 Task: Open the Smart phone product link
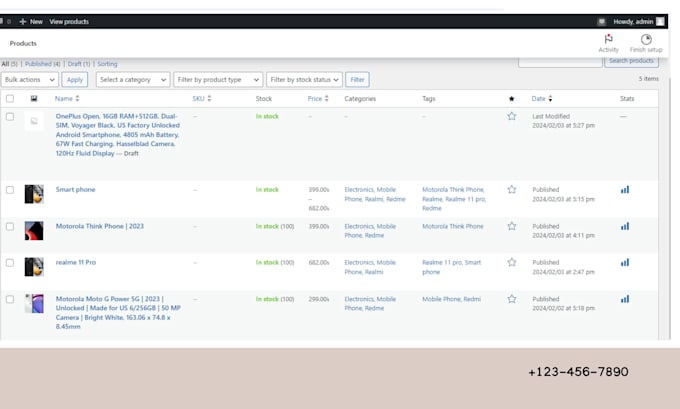point(75,190)
